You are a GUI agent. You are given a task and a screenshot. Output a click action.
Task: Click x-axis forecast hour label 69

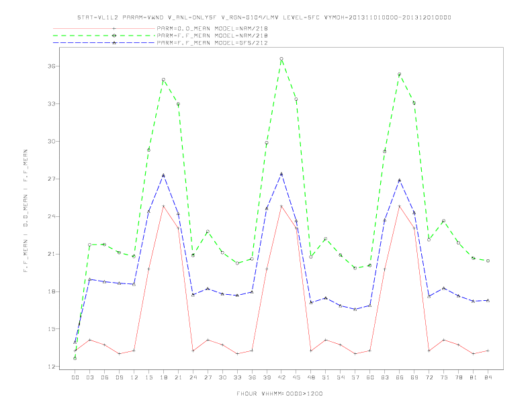click(x=414, y=377)
